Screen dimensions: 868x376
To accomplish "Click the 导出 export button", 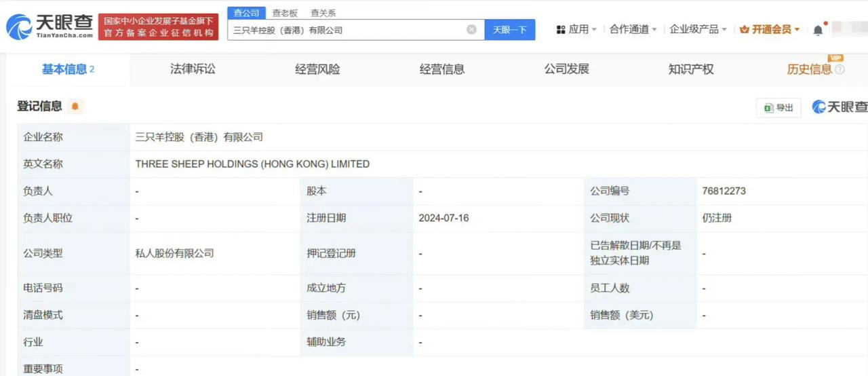I will [778, 107].
